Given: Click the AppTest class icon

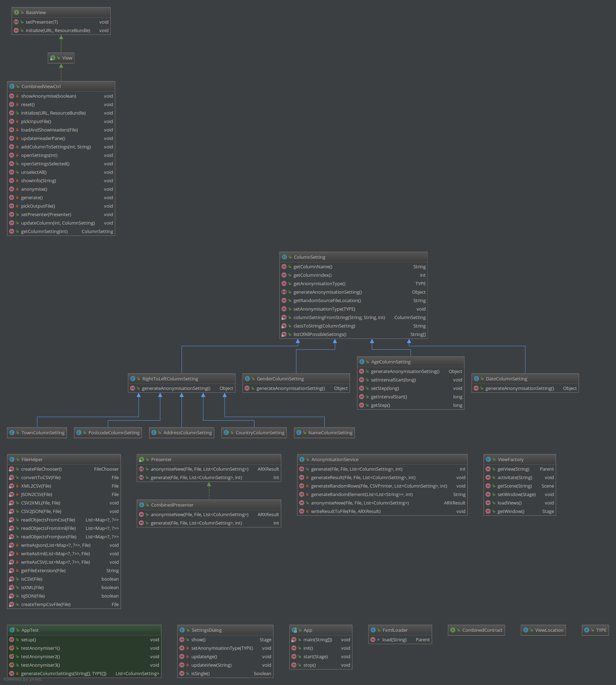Looking at the screenshot, I should coord(12,630).
